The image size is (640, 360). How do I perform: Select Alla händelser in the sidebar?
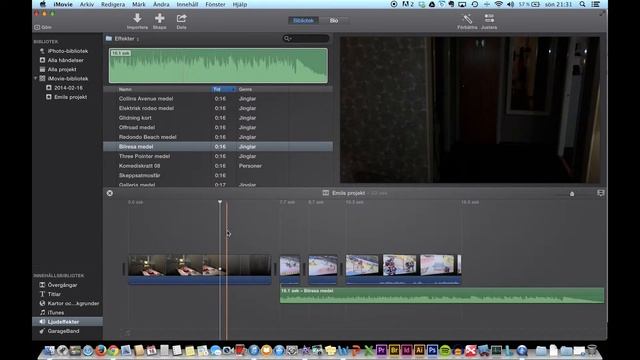(x=65, y=60)
